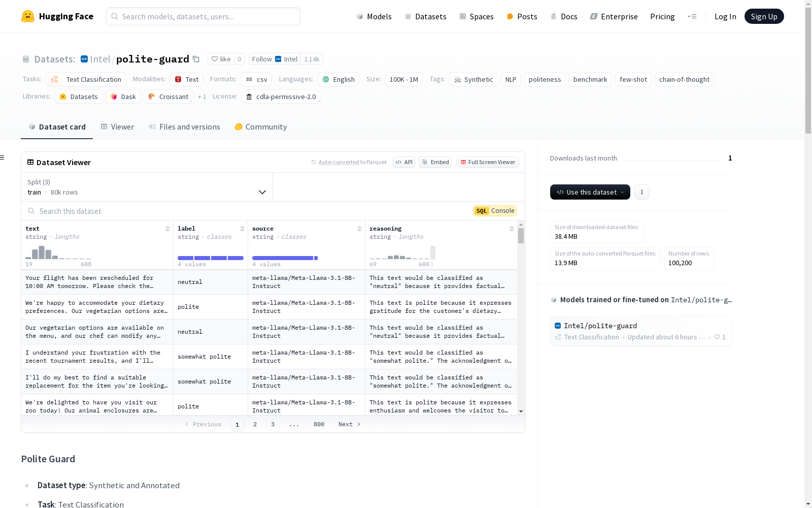The width and height of the screenshot is (812, 508).
Task: Open the three-dot options next to Use this dataset
Action: pos(642,192)
